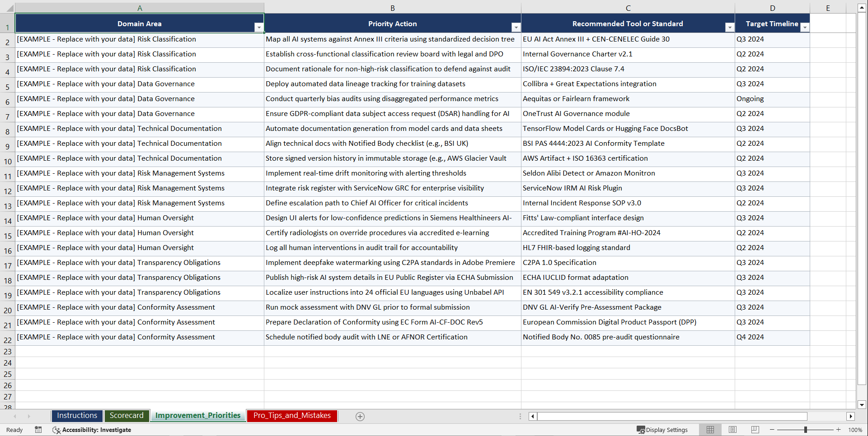
Task: Add a new worksheet with the plus button
Action: [360, 416]
